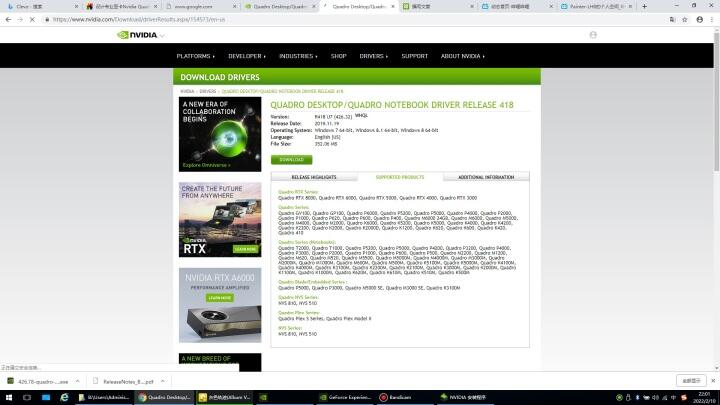Close the www.google.com tab
This screenshot has width=720, height=405.
[x=235, y=6]
